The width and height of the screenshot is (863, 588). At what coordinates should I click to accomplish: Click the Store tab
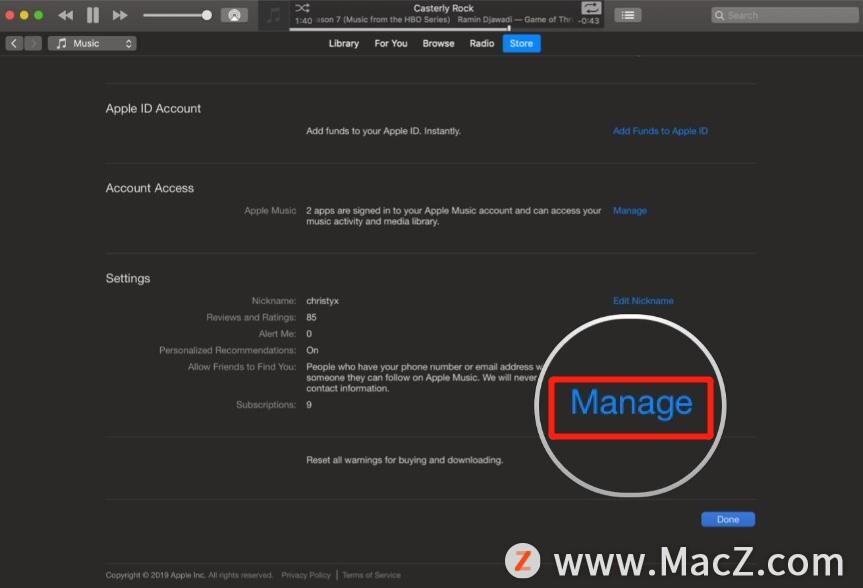point(521,43)
